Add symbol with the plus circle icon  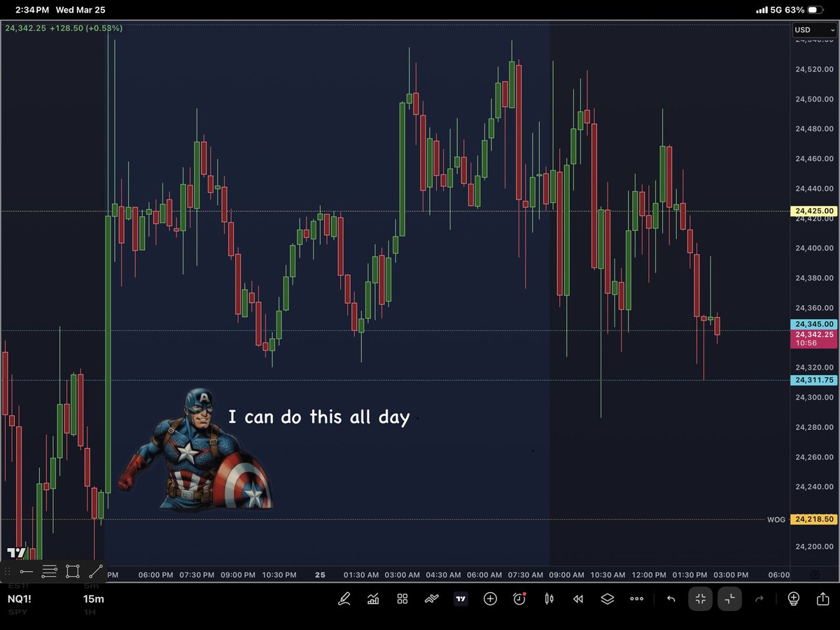coord(490,598)
